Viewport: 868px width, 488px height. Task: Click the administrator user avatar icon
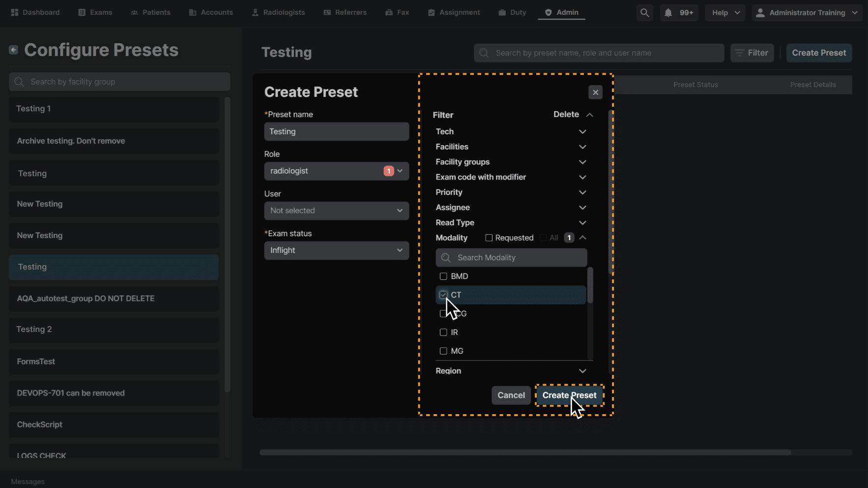coord(760,13)
